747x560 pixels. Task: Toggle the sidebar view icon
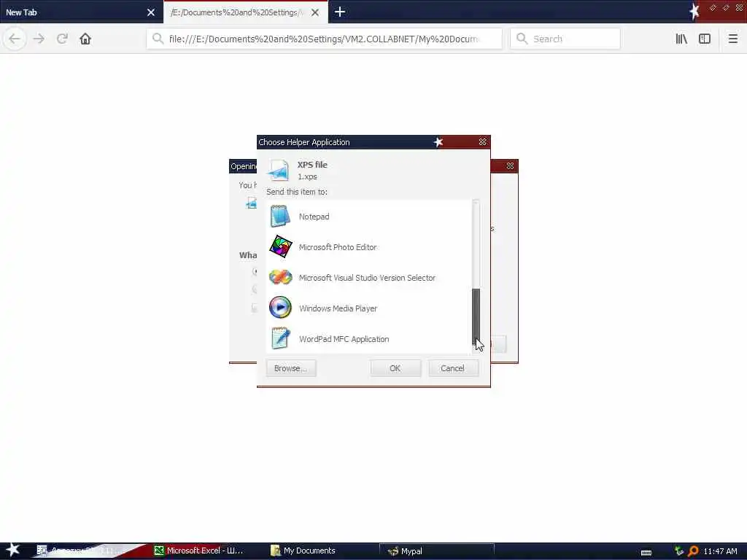click(705, 39)
